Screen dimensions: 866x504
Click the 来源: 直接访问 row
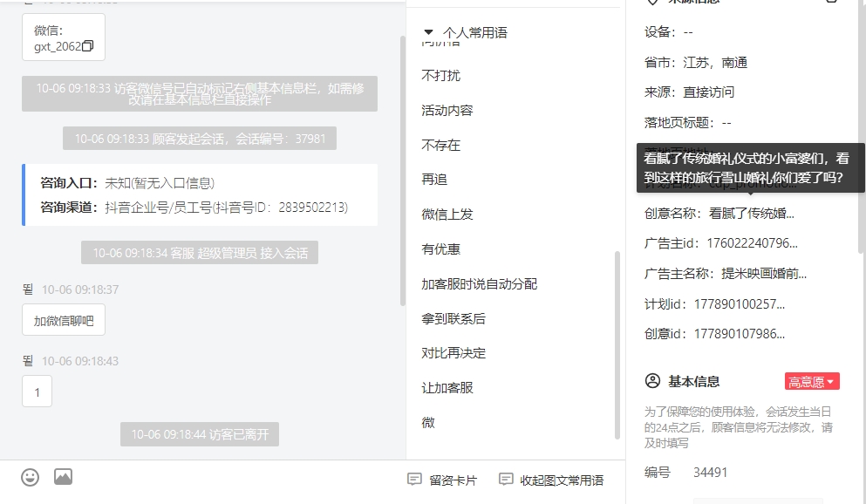(689, 92)
